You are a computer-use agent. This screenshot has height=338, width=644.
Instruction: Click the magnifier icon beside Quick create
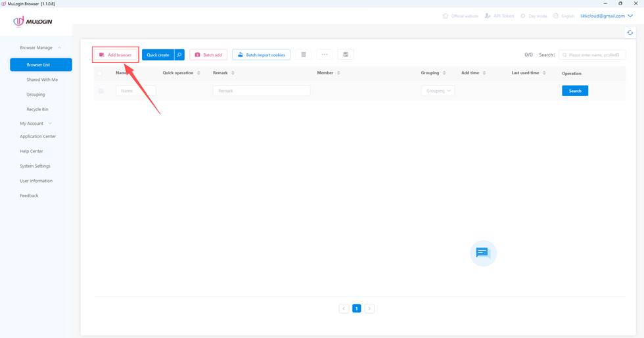pyautogui.click(x=179, y=55)
